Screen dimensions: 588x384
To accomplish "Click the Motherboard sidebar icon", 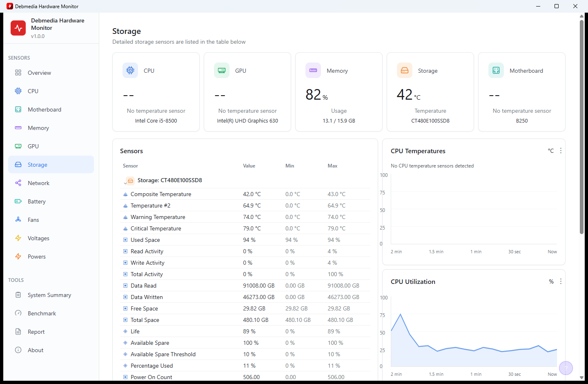I will pyautogui.click(x=18, y=109).
